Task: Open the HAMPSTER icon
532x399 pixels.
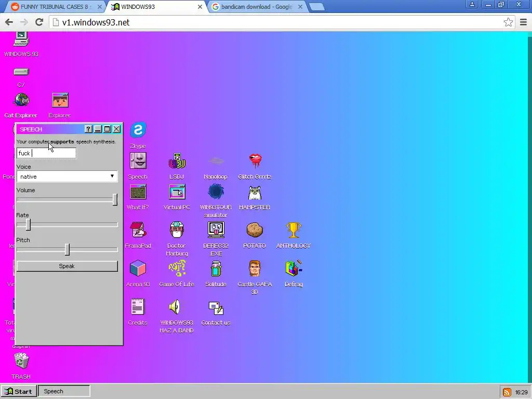Action: [255, 193]
